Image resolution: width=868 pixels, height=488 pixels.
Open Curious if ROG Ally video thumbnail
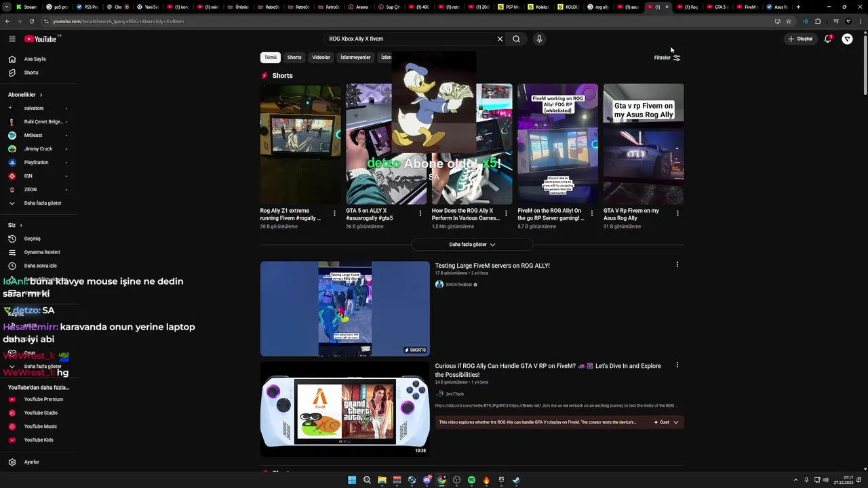(x=345, y=409)
